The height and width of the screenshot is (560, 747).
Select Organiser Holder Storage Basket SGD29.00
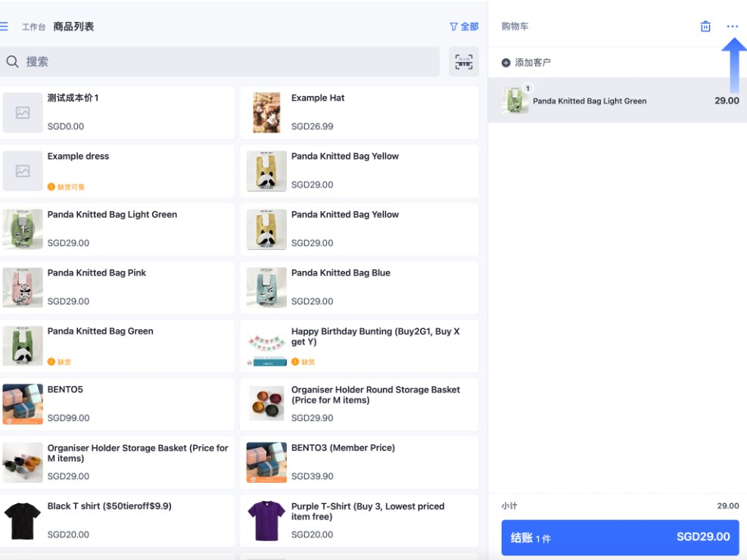(117, 462)
